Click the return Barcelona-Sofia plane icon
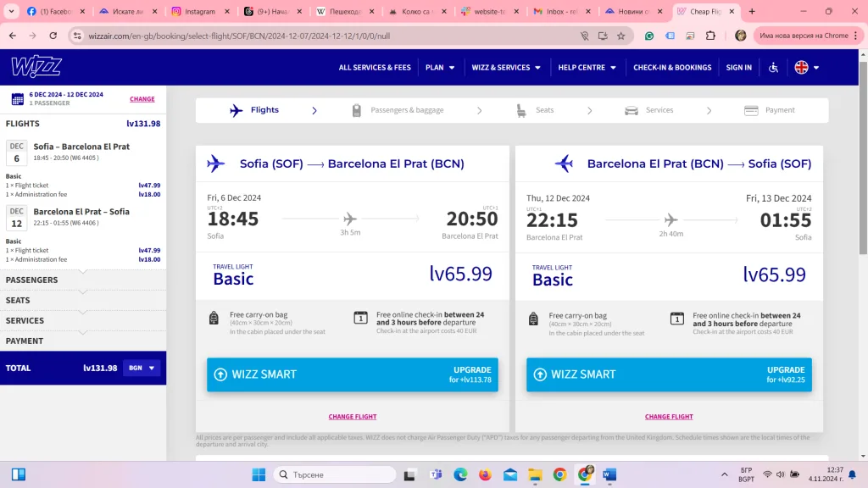 coord(564,164)
